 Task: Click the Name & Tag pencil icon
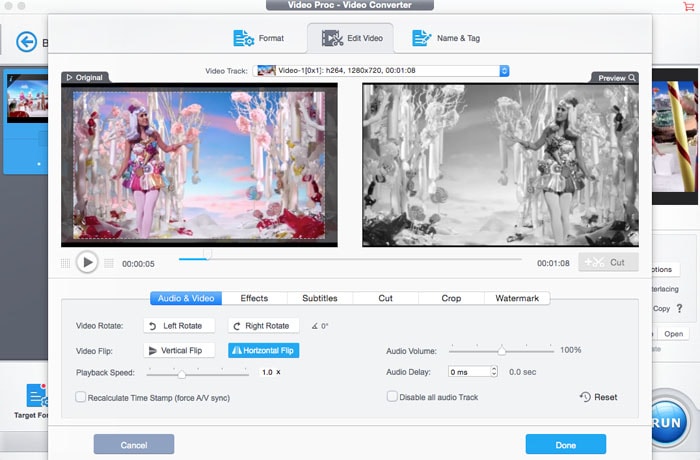tap(421, 38)
